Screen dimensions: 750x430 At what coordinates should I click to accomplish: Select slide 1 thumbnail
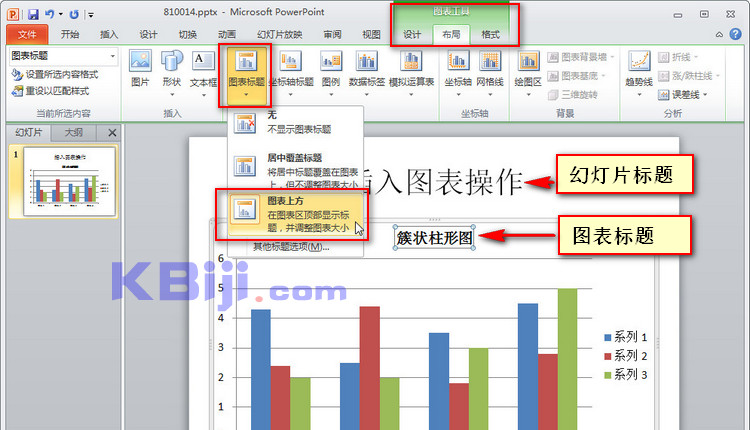coord(69,182)
